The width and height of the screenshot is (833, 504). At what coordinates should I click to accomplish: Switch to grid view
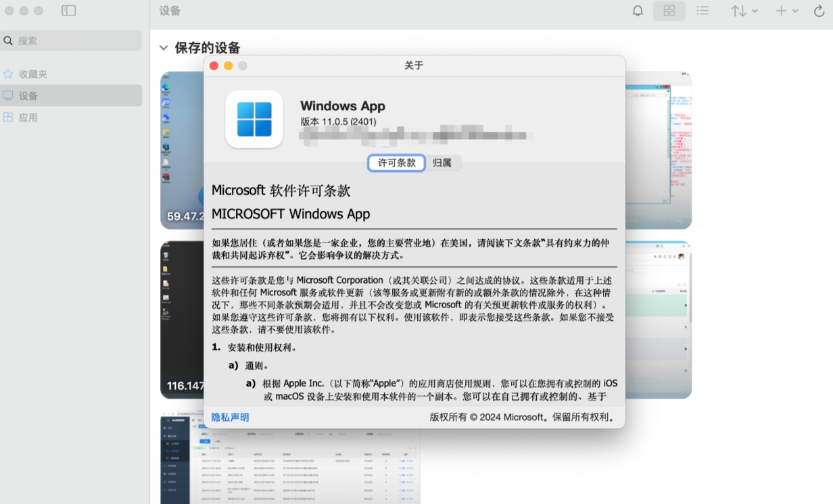click(669, 11)
